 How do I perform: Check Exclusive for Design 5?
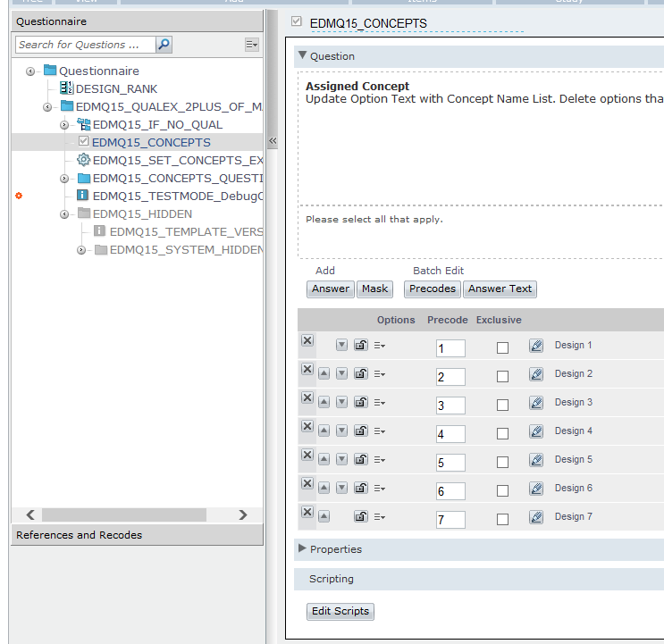(x=502, y=462)
